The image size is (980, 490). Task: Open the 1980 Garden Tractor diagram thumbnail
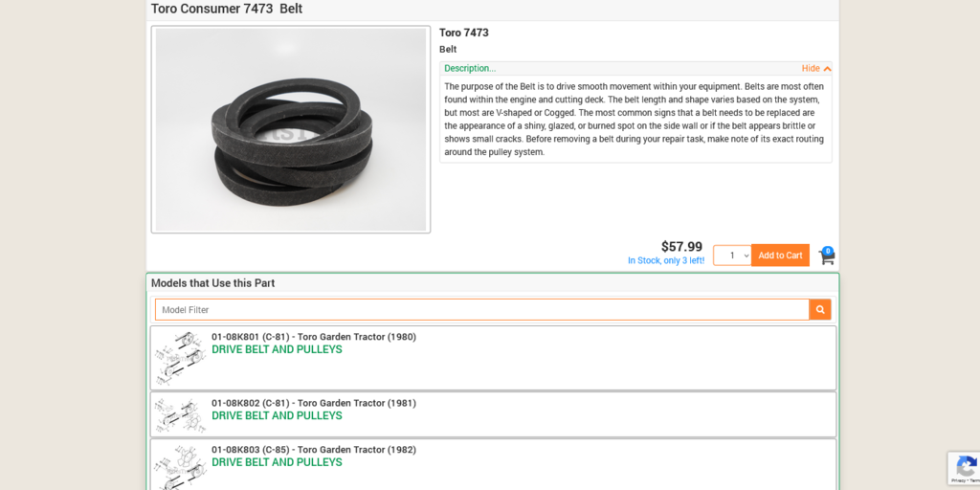tap(181, 358)
